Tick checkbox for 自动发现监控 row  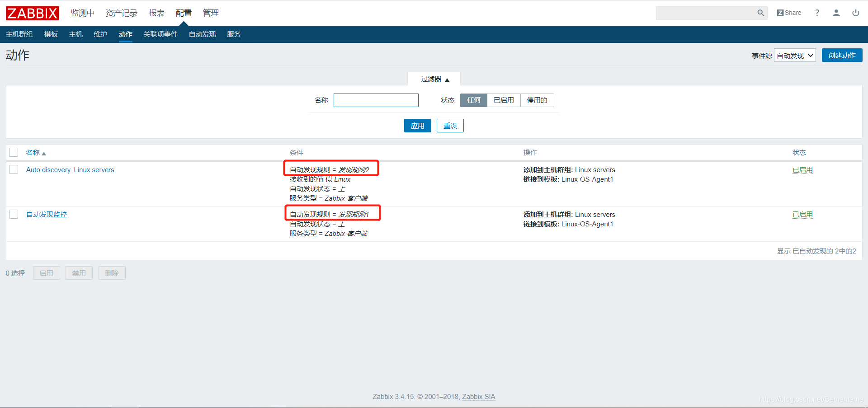point(14,214)
